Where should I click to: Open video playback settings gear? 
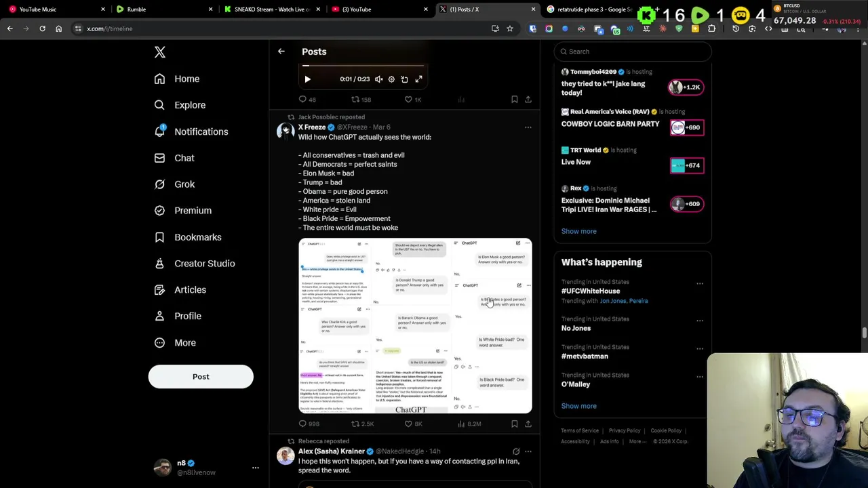391,79
